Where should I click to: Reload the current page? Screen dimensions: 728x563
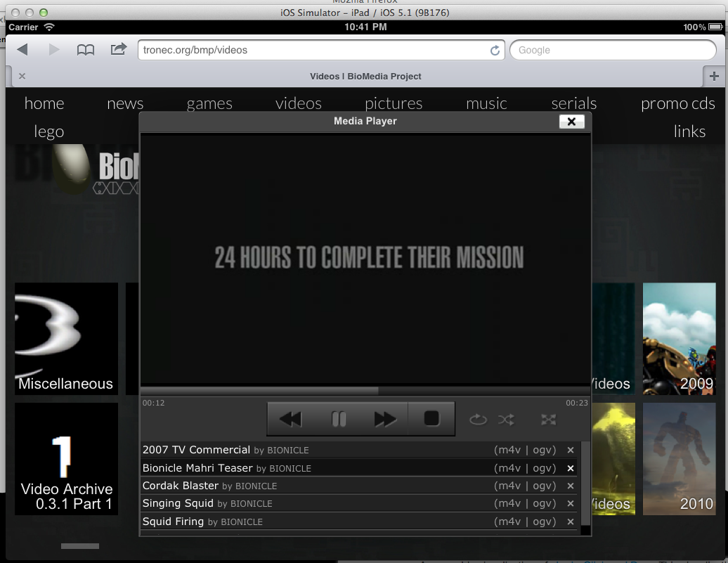point(495,50)
